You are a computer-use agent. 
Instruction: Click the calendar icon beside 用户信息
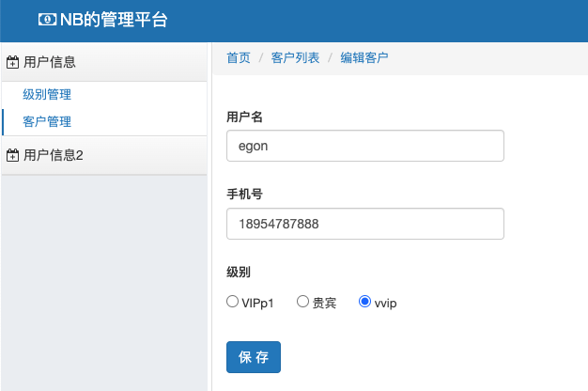coord(13,63)
